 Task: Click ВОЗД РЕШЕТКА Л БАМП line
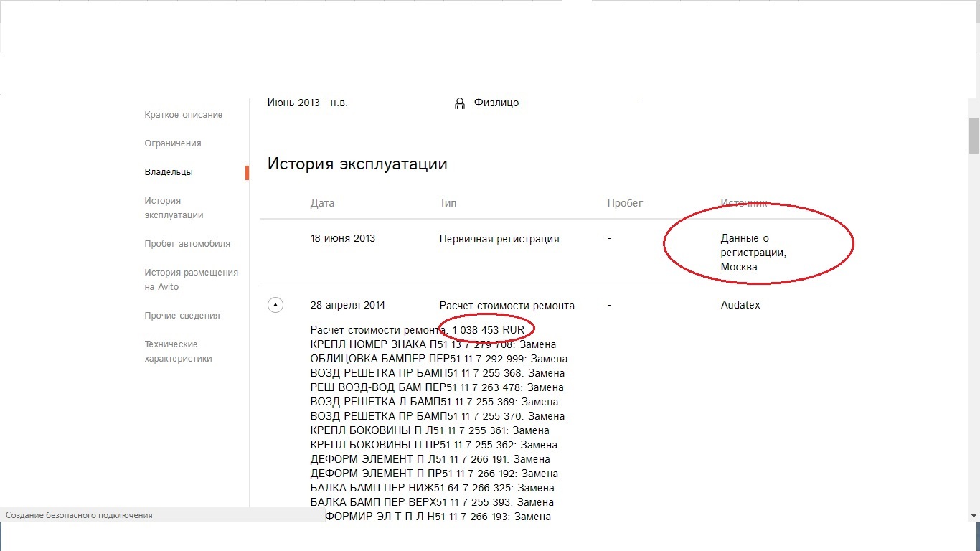click(x=434, y=402)
